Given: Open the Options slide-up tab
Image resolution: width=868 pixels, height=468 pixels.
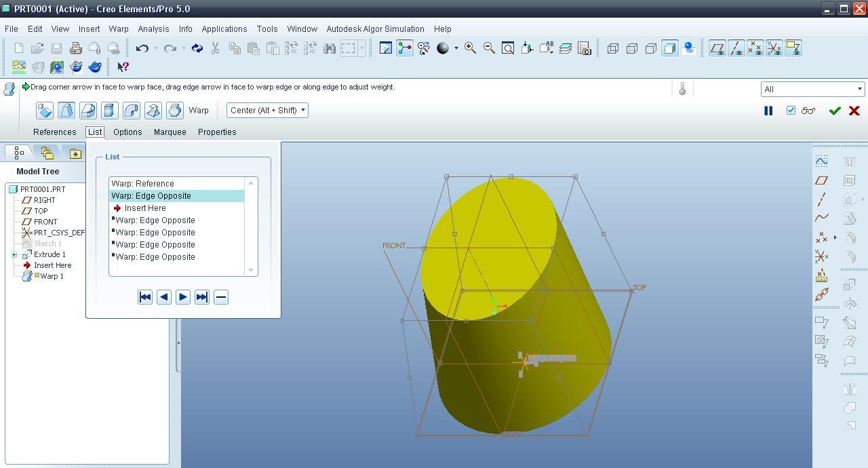Looking at the screenshot, I should coord(127,132).
